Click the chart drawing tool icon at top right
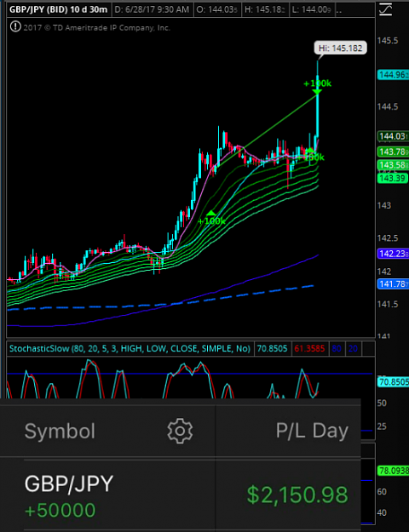Viewport: 409px width, 532px height. pyautogui.click(x=385, y=9)
